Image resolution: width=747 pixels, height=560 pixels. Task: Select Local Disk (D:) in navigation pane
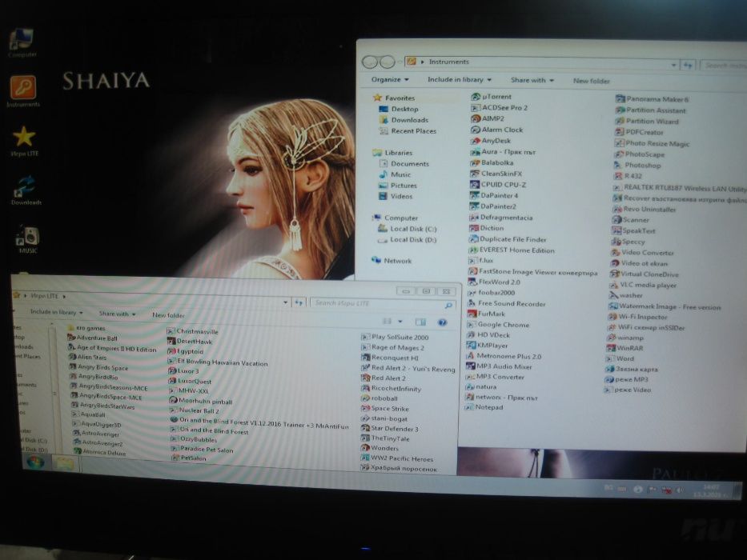[x=408, y=239]
